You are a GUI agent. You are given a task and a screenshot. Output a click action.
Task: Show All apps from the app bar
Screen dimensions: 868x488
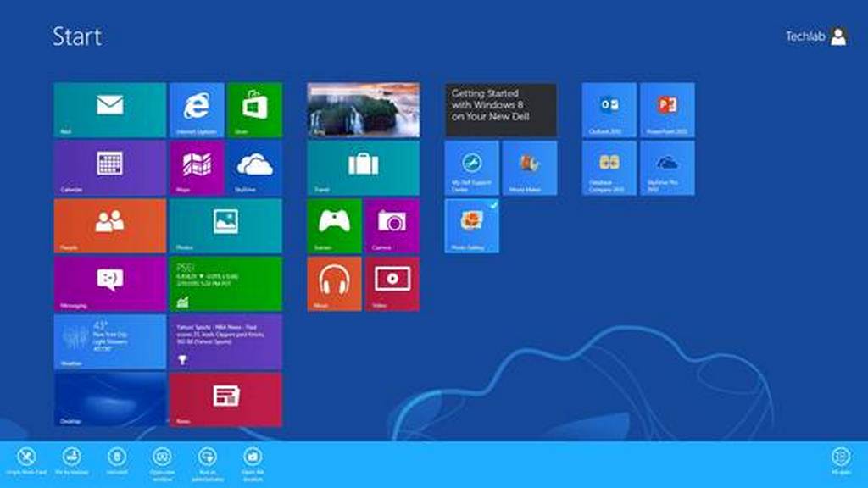click(x=841, y=462)
